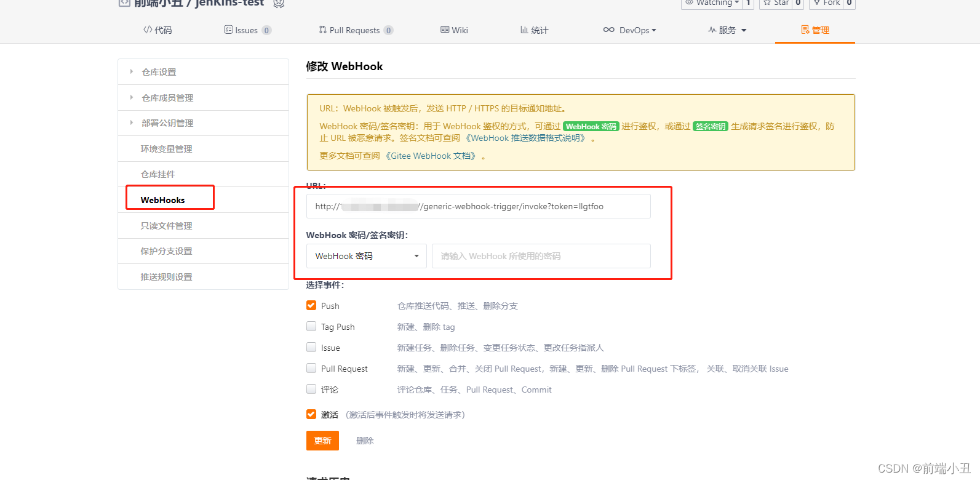Open the 管理 manage tab
Viewport: 980px width, 480px height.
click(x=815, y=30)
